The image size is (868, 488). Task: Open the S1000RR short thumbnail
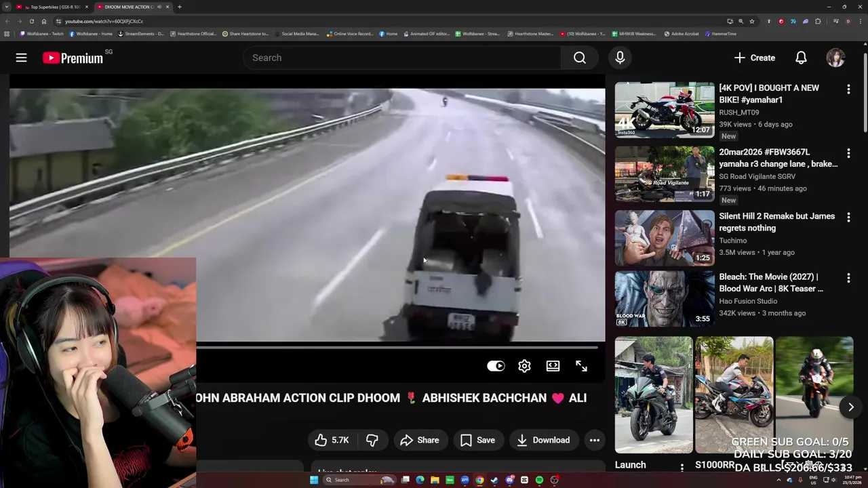(734, 394)
